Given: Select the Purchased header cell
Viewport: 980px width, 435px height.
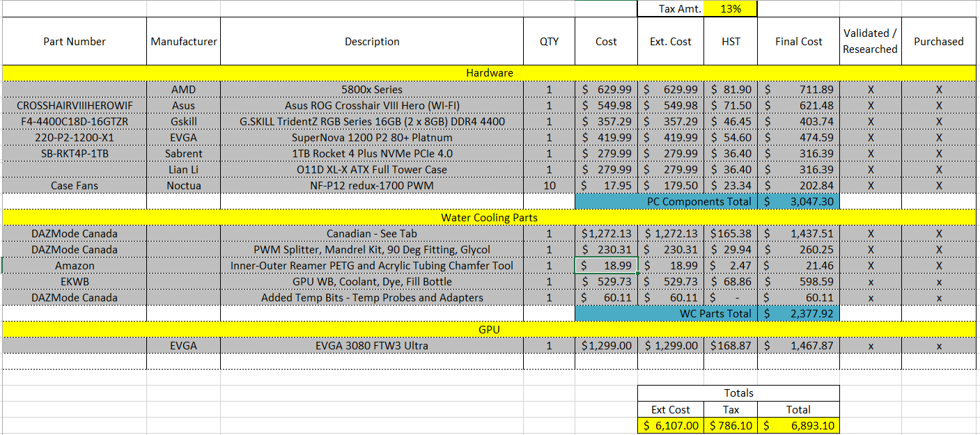Looking at the screenshot, I should 939,42.
